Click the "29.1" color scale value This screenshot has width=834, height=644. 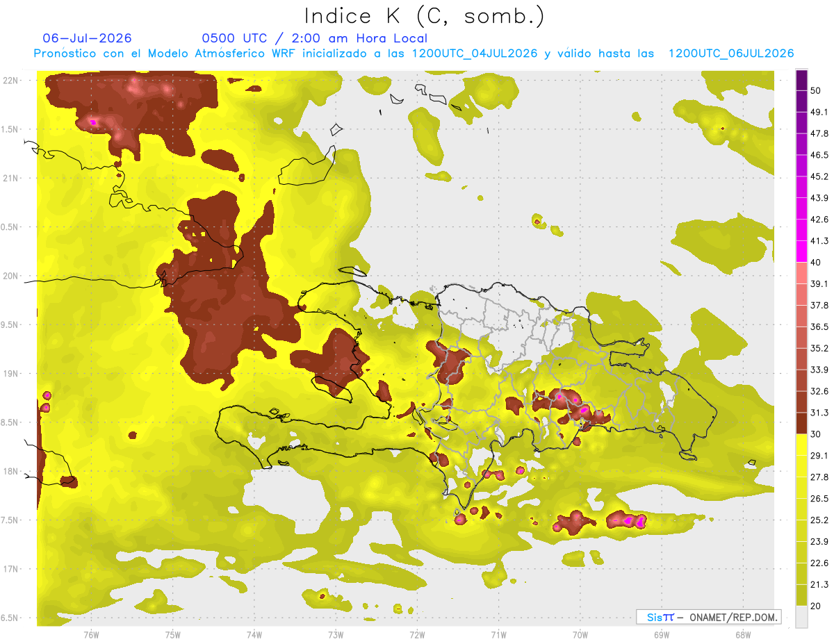click(x=819, y=456)
